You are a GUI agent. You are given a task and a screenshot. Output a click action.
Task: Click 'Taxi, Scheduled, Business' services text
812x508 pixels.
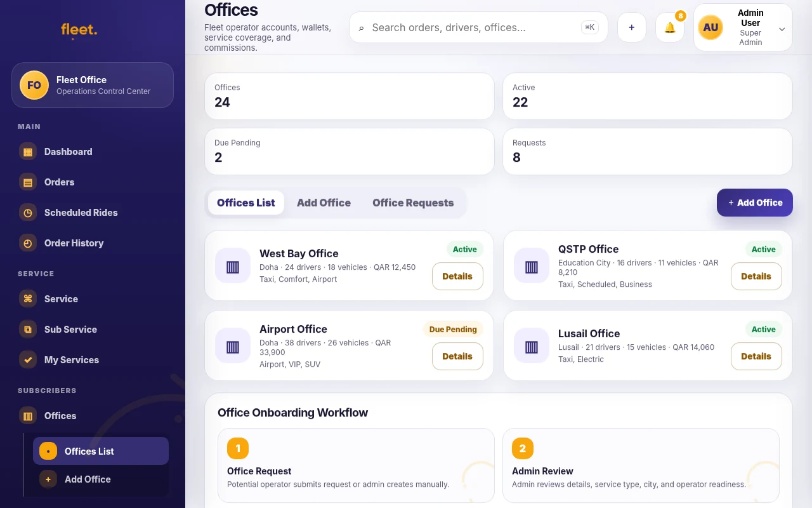(605, 284)
